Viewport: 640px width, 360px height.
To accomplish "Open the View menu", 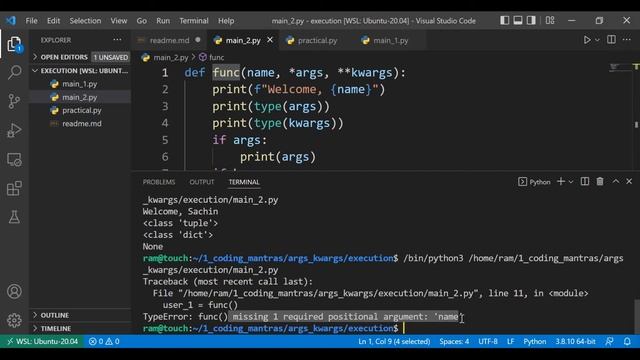I will click(119, 20).
